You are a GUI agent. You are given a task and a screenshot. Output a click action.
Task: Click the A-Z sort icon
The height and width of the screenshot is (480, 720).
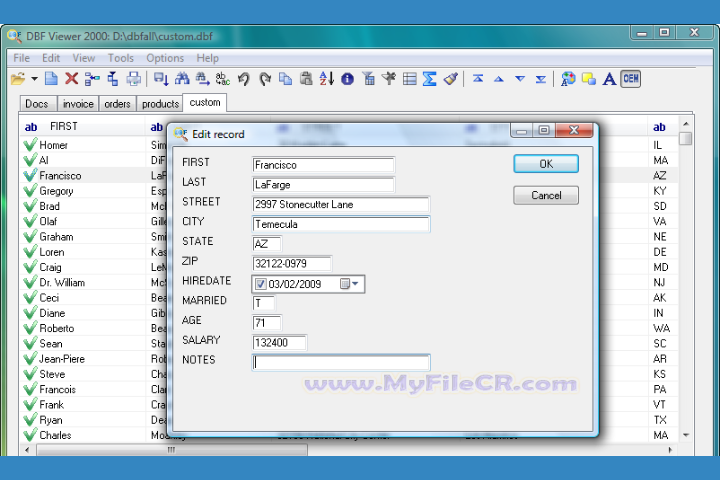coord(326,79)
